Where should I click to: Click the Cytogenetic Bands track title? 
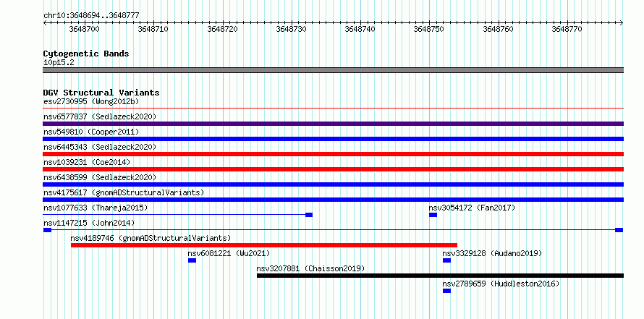click(x=86, y=54)
